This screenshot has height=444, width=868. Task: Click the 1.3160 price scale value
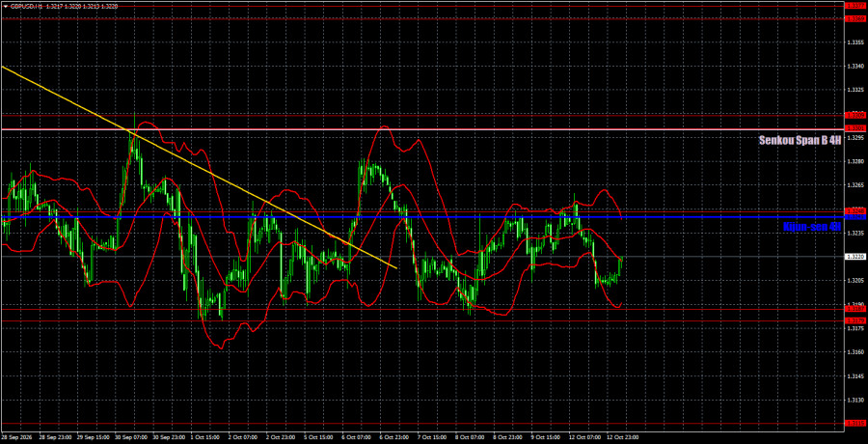854,352
